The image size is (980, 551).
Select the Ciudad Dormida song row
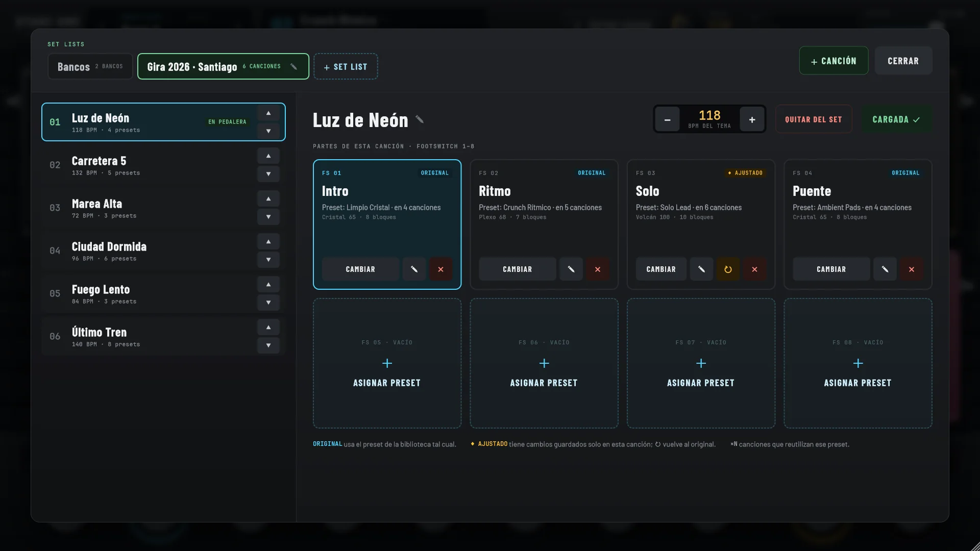pos(163,251)
